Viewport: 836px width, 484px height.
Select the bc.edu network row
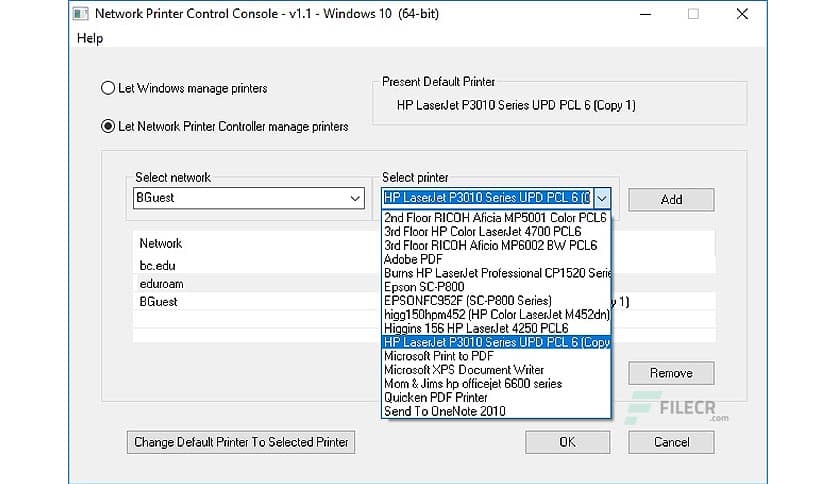pyautogui.click(x=258, y=265)
